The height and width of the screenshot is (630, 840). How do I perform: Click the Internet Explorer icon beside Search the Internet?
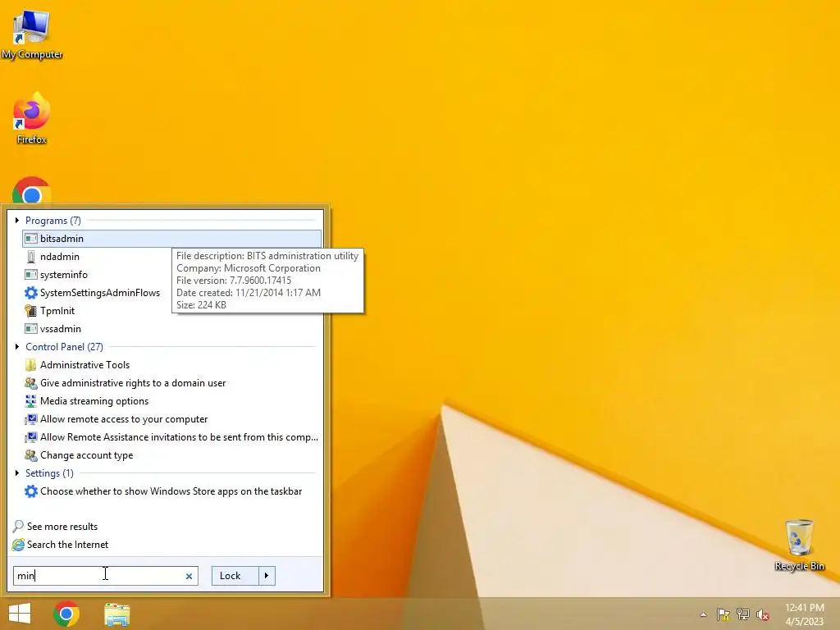click(18, 545)
